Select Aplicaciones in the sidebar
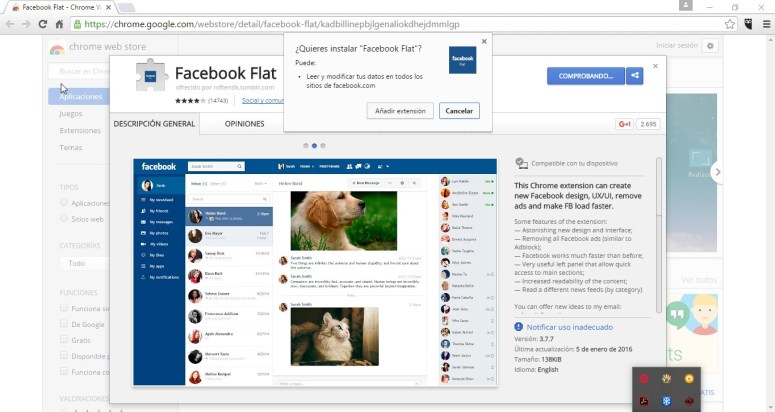The width and height of the screenshot is (775, 412). (x=79, y=96)
